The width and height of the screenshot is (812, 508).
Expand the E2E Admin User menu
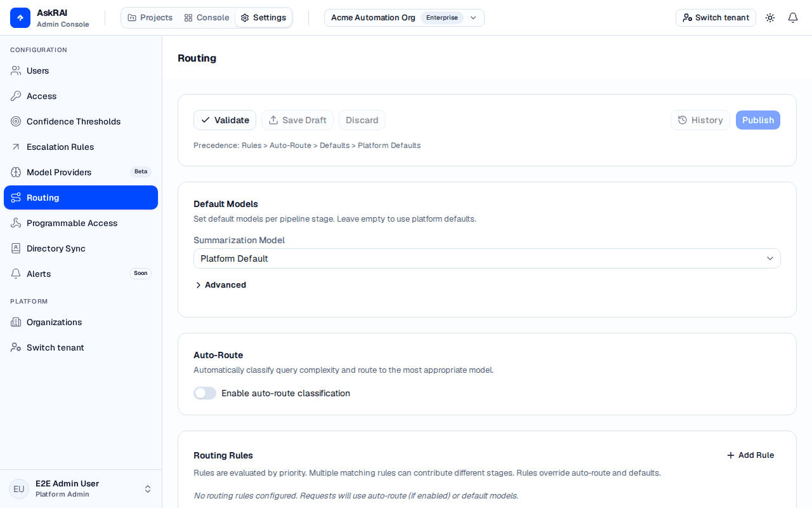[81, 489]
